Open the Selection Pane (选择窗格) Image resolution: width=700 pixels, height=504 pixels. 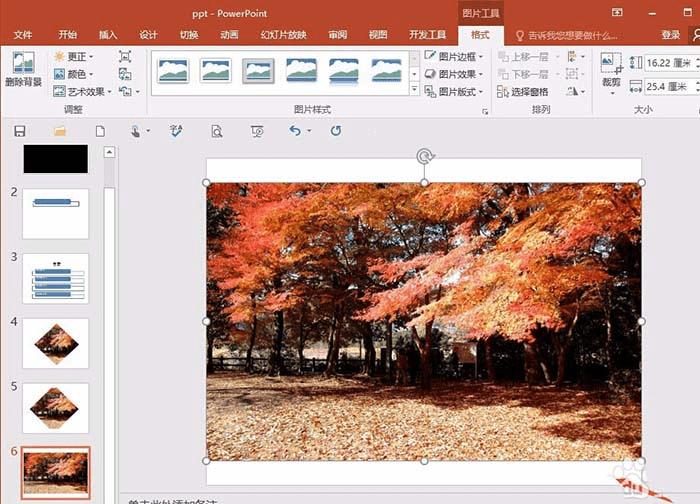pos(523,92)
